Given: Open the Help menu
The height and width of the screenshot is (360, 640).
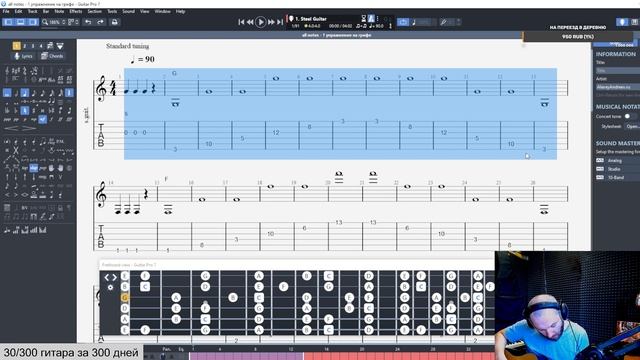Looking at the screenshot, I should [180, 11].
